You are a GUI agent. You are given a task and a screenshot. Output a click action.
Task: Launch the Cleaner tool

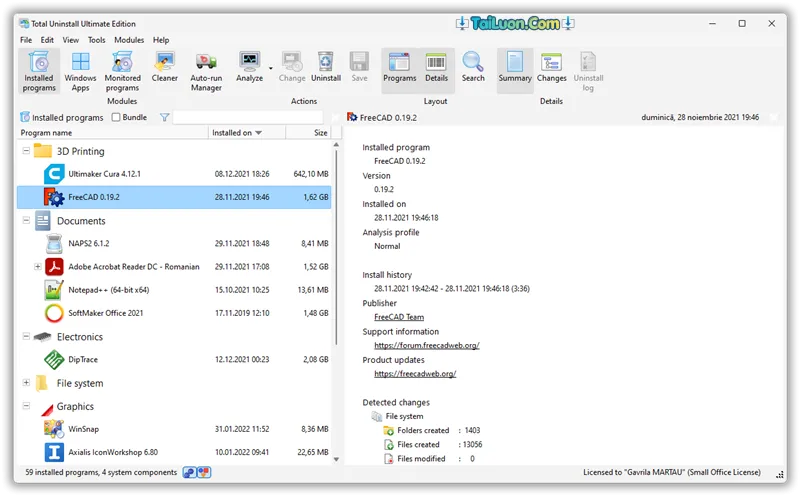pos(164,67)
